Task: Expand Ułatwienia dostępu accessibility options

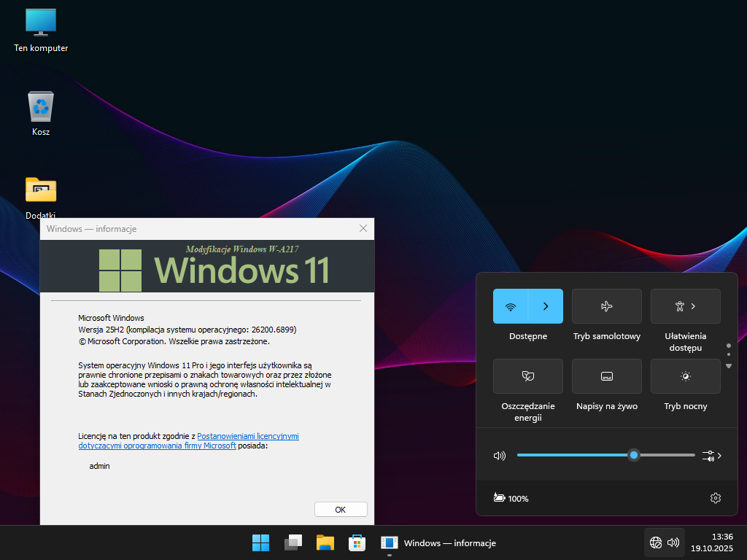Action: click(x=685, y=306)
